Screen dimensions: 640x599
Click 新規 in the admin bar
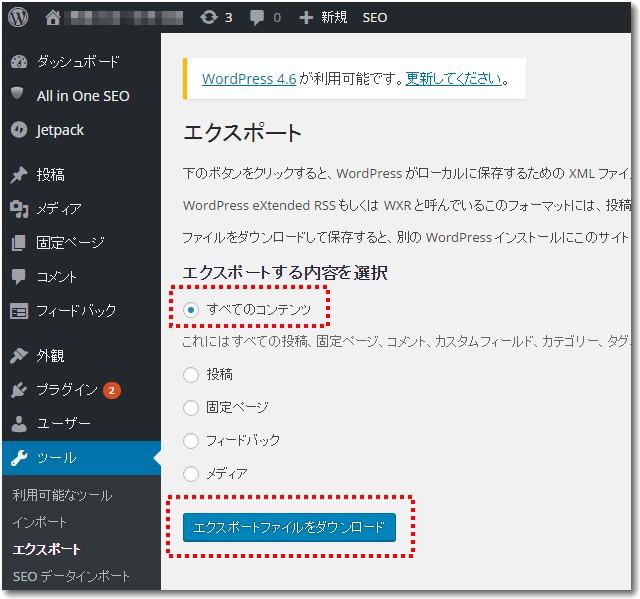334,18
